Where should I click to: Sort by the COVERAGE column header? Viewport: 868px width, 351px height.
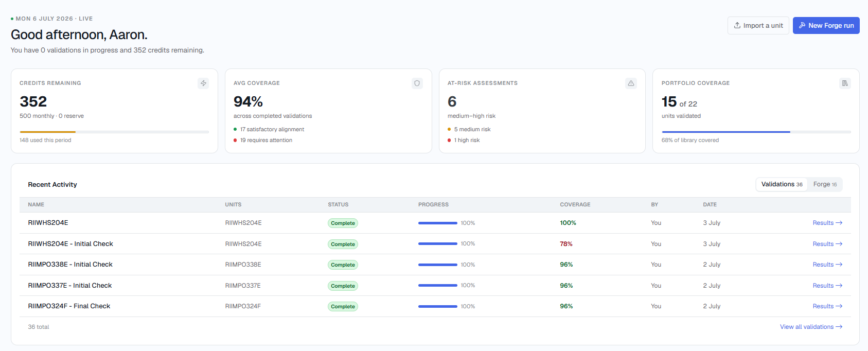click(x=575, y=205)
